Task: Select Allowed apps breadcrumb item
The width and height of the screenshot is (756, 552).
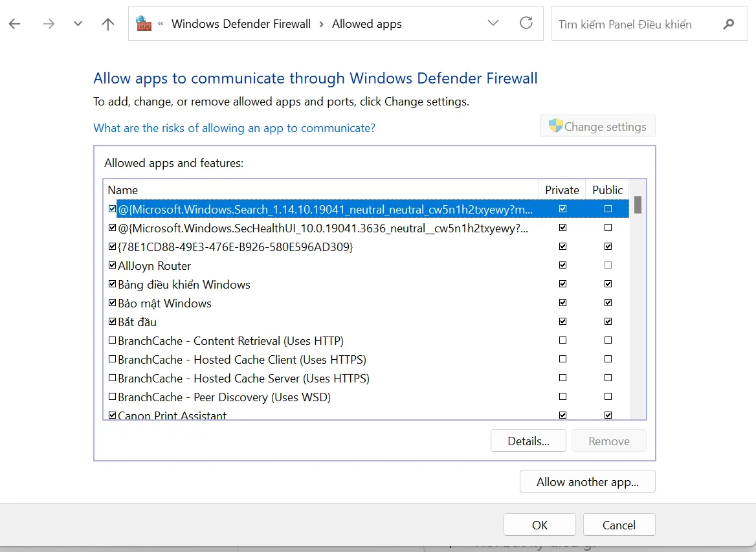Action: point(366,24)
